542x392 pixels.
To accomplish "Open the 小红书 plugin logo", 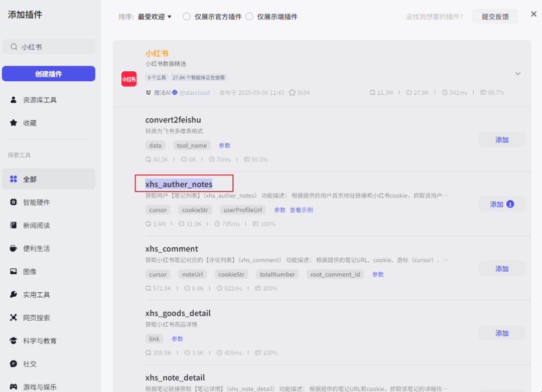I will point(129,79).
